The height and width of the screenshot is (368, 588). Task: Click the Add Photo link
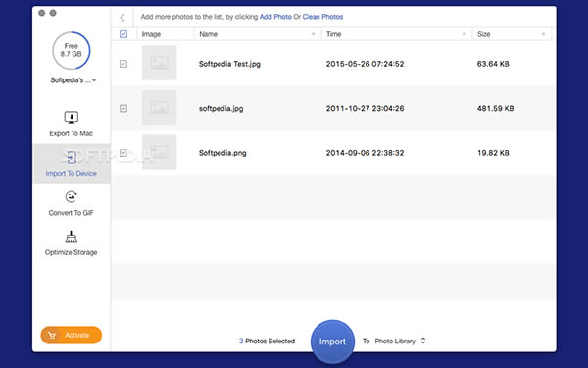tap(275, 17)
